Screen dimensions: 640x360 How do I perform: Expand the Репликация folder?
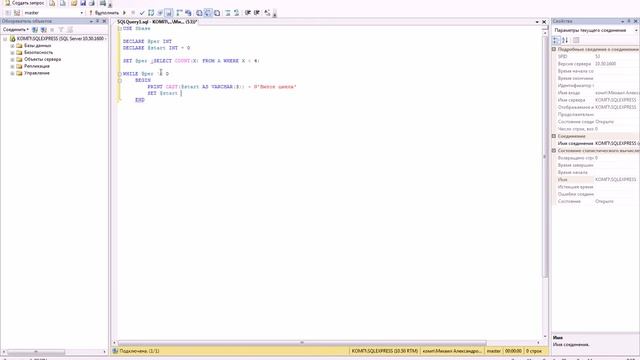[x=12, y=67]
